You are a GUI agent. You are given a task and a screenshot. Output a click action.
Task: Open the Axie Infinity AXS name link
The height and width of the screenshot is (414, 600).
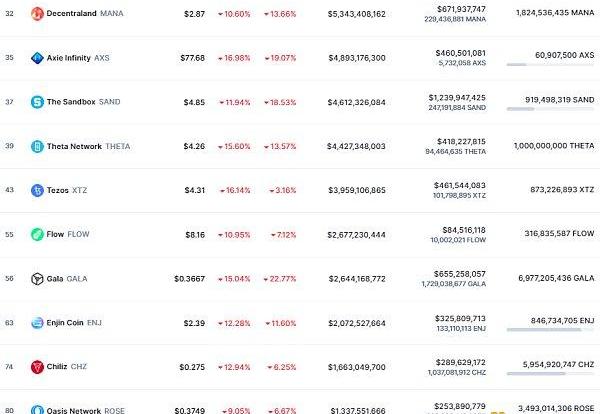[78, 58]
